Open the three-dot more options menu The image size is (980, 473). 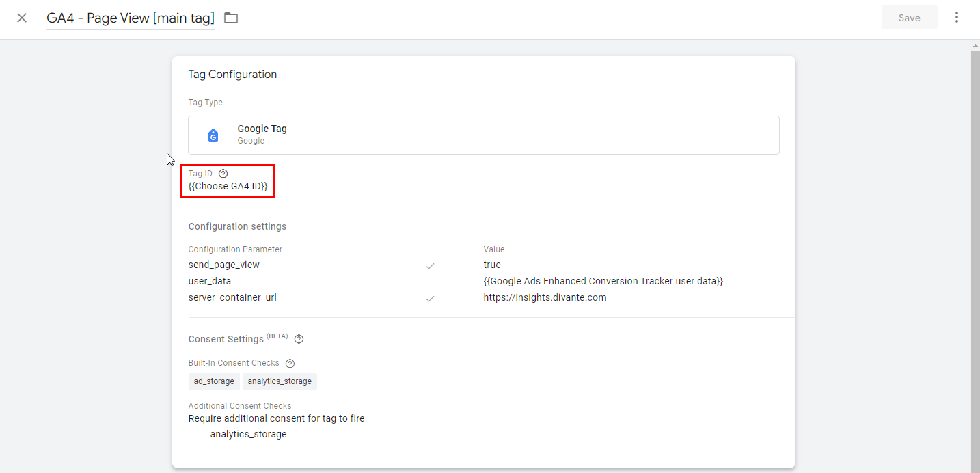956,18
